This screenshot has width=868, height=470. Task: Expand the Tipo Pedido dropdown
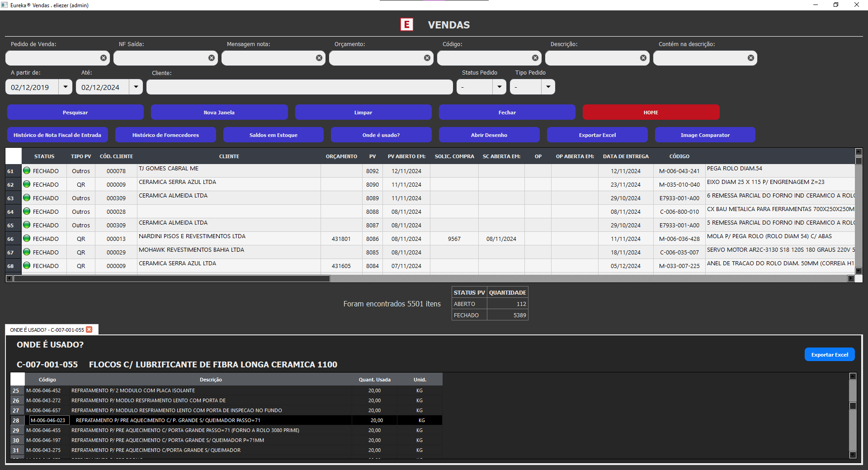click(x=548, y=87)
